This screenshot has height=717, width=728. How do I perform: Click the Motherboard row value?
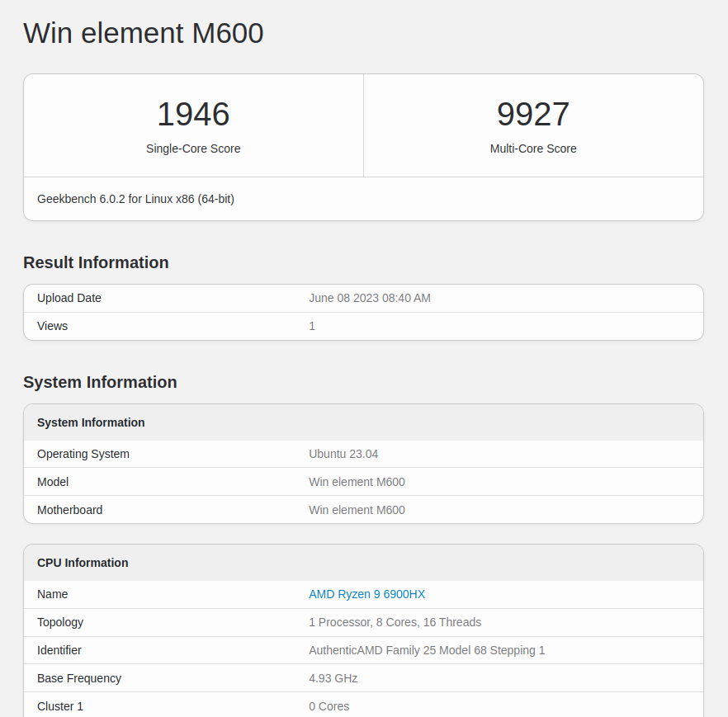(357, 510)
